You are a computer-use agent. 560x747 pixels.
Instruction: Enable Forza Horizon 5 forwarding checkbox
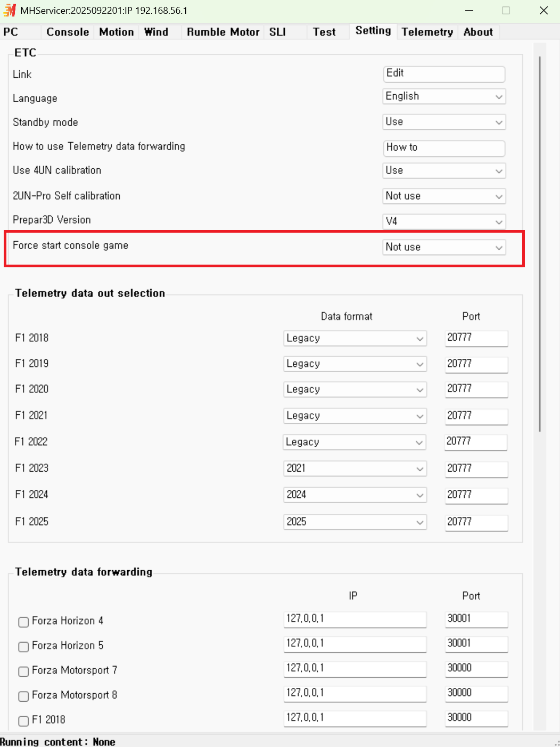tap(23, 647)
